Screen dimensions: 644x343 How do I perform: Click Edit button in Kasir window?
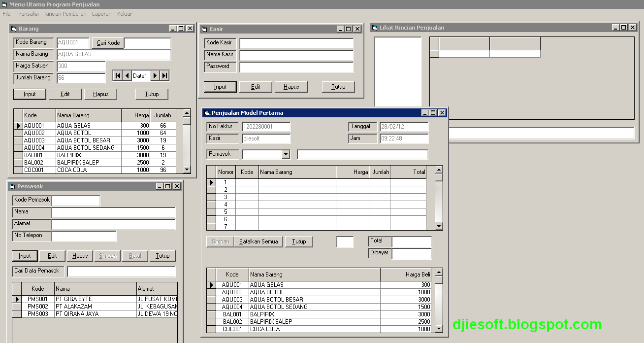256,87
